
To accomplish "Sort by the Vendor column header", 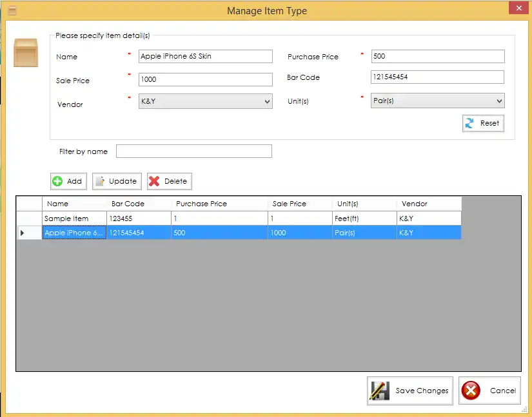I will pyautogui.click(x=429, y=204).
